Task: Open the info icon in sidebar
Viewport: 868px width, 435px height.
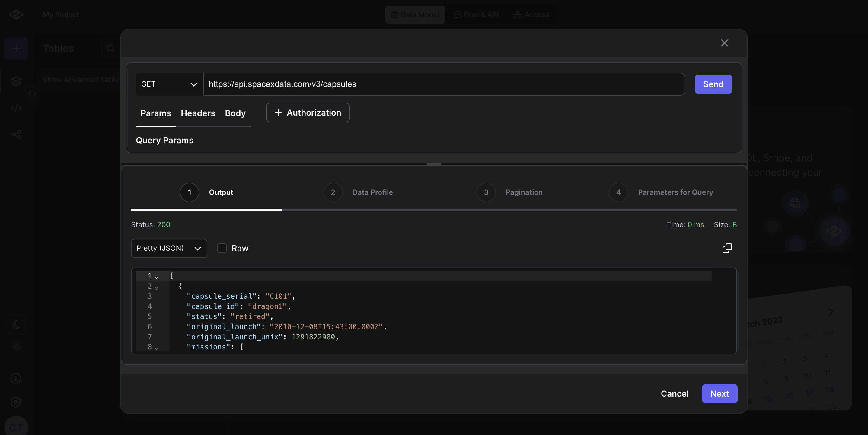Action: click(x=16, y=378)
